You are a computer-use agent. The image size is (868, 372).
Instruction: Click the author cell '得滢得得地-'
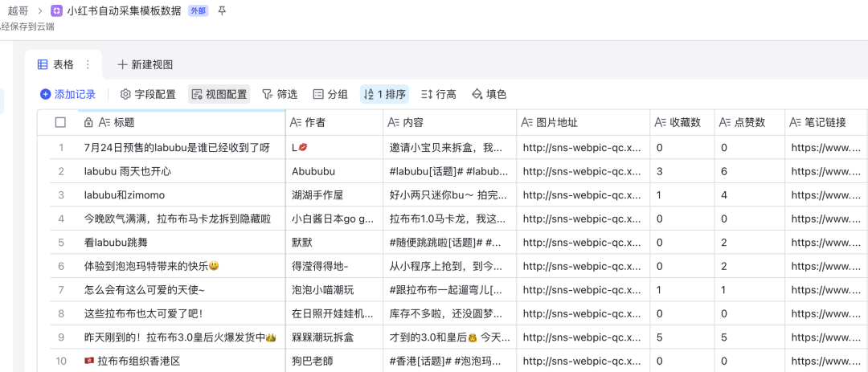[334, 266]
